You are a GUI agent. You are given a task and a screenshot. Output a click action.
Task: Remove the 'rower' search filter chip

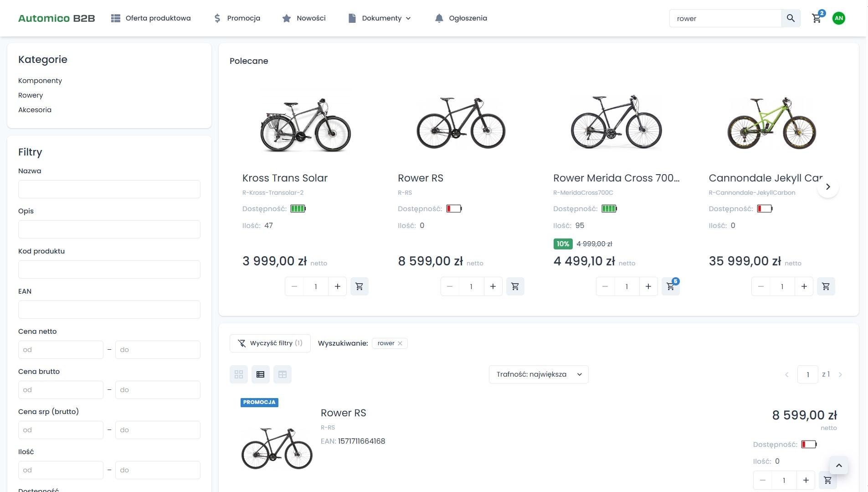tap(400, 343)
